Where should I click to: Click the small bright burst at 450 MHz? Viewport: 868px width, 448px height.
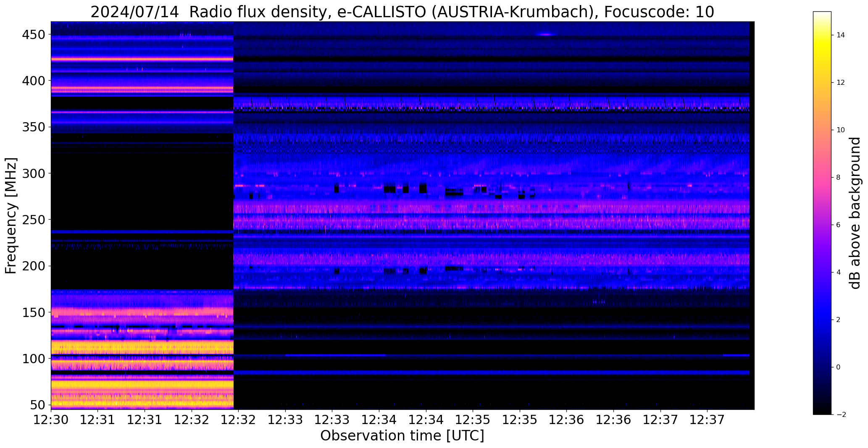[x=546, y=34]
